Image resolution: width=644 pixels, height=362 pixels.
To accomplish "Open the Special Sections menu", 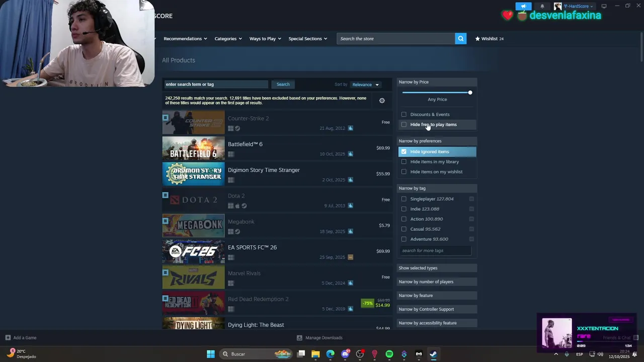I will pyautogui.click(x=307, y=39).
